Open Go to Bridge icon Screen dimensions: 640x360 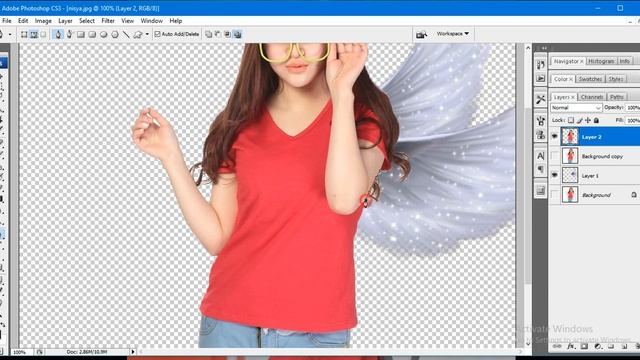[x=421, y=35]
